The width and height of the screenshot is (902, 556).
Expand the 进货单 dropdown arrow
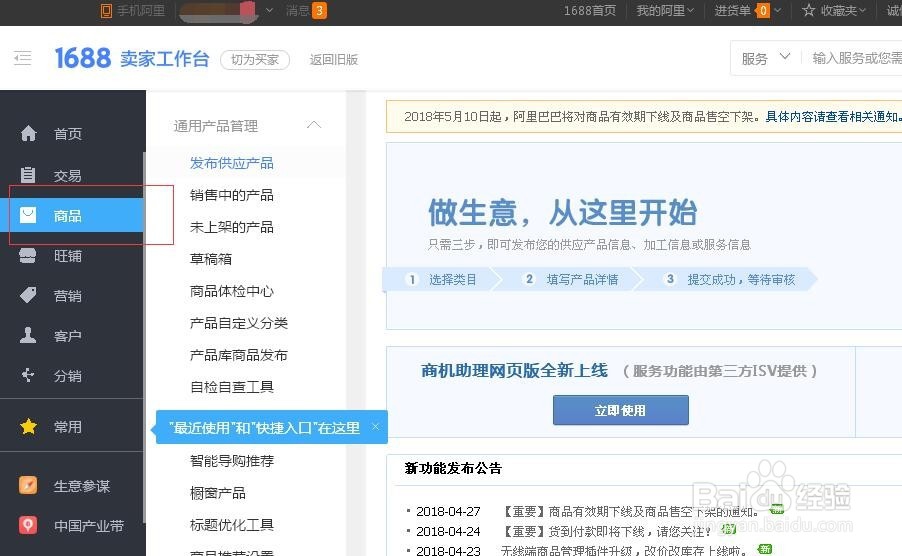pos(777,10)
